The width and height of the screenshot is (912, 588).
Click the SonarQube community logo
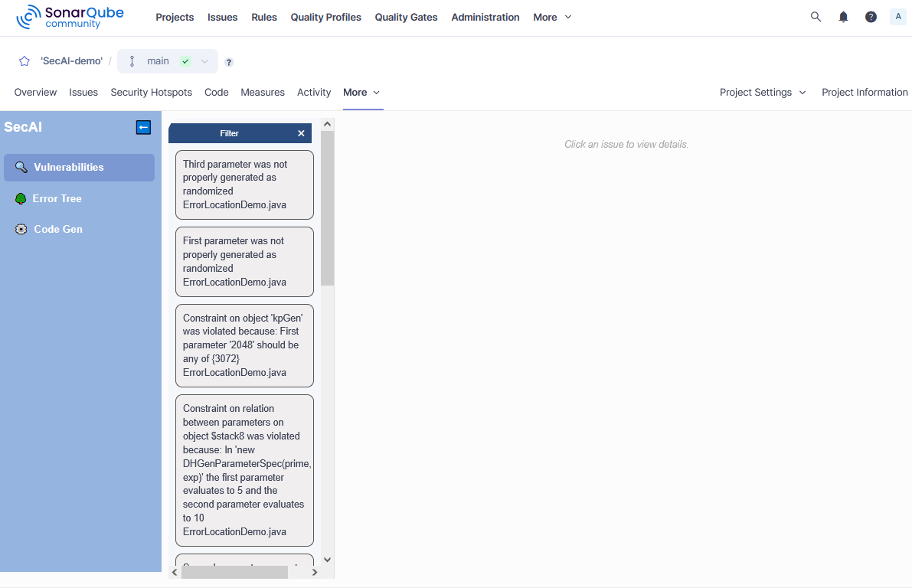[70, 17]
